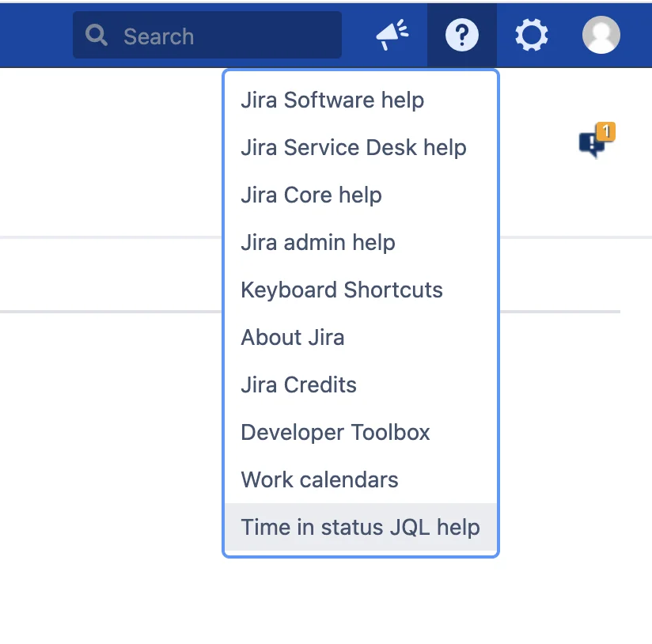
Task: Click the feedback speech bubble with badge
Action: click(597, 140)
